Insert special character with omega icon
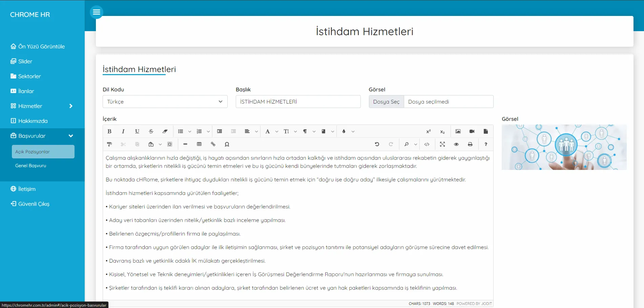Screen dimensions: 644x308 [227, 144]
